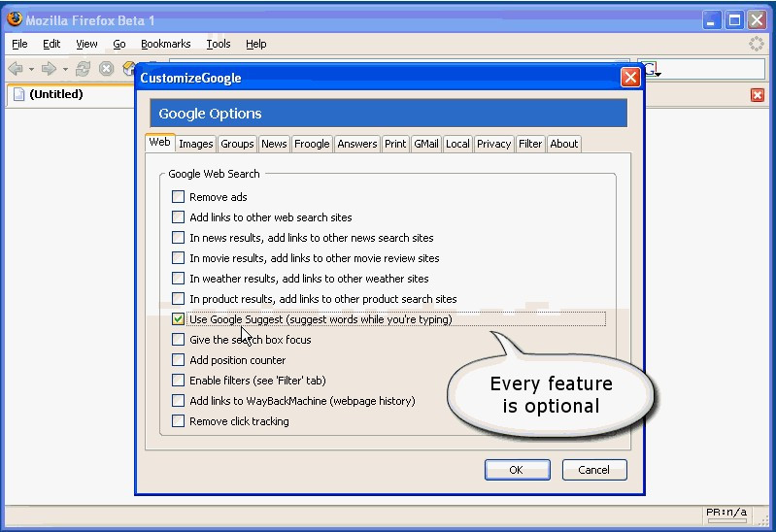Switch to the GMail tab

[426, 144]
